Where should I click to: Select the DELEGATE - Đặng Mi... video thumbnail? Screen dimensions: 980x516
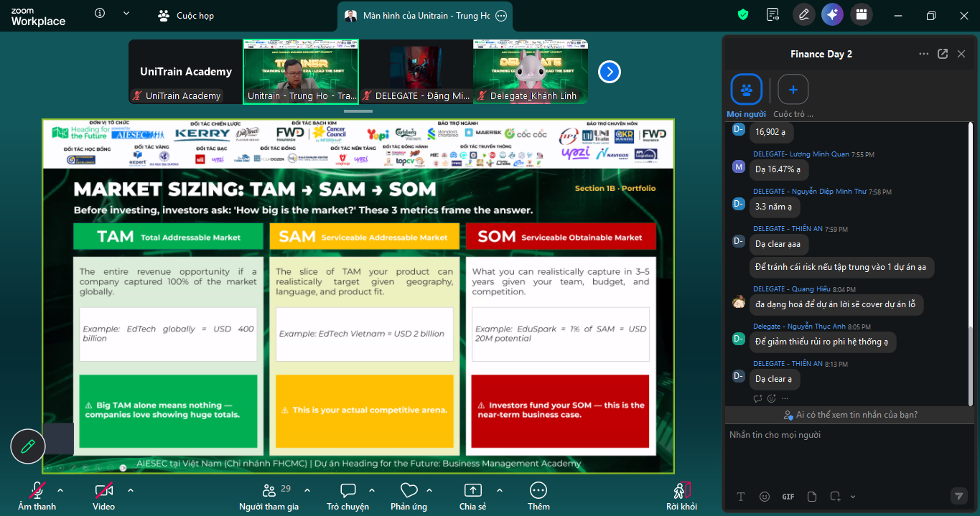(x=416, y=72)
